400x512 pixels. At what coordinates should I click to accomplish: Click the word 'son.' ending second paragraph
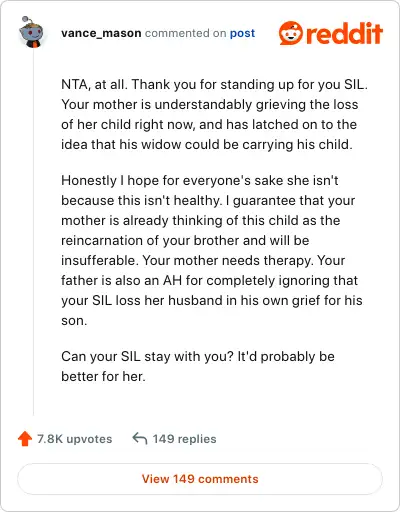74,320
